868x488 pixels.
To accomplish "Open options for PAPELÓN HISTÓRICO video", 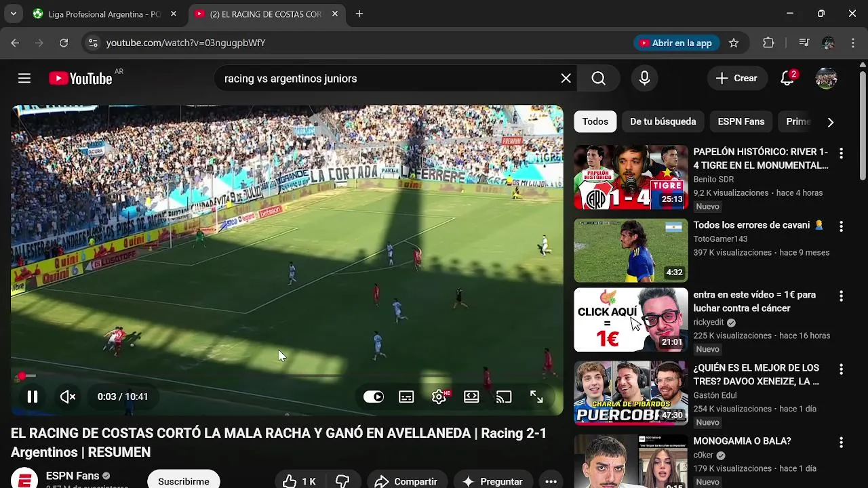I will click(841, 153).
